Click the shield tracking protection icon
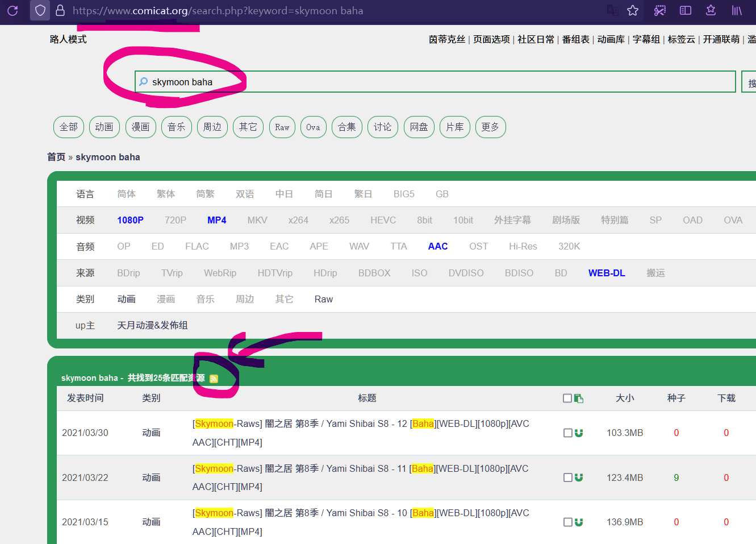This screenshot has width=756, height=544. (x=40, y=11)
